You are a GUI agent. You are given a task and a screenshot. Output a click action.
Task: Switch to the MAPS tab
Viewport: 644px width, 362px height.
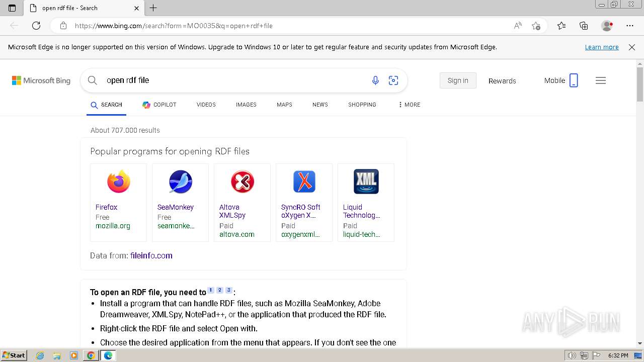pyautogui.click(x=284, y=105)
